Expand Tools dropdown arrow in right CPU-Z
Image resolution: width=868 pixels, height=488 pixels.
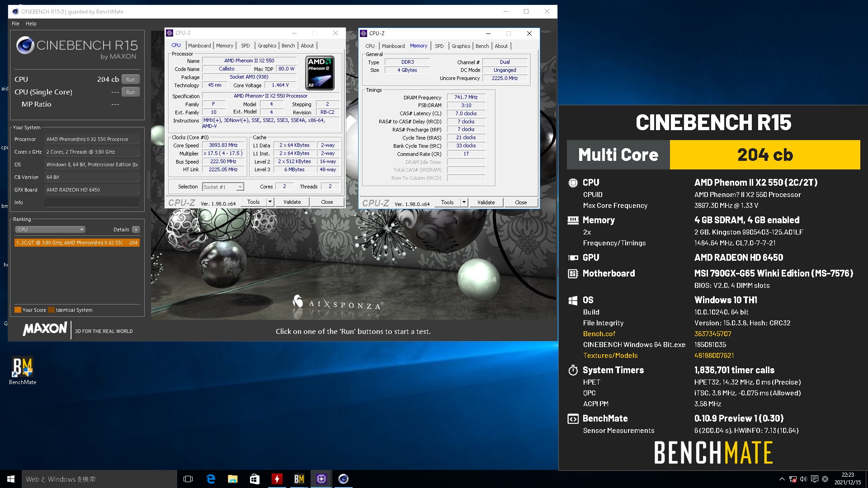coord(464,202)
